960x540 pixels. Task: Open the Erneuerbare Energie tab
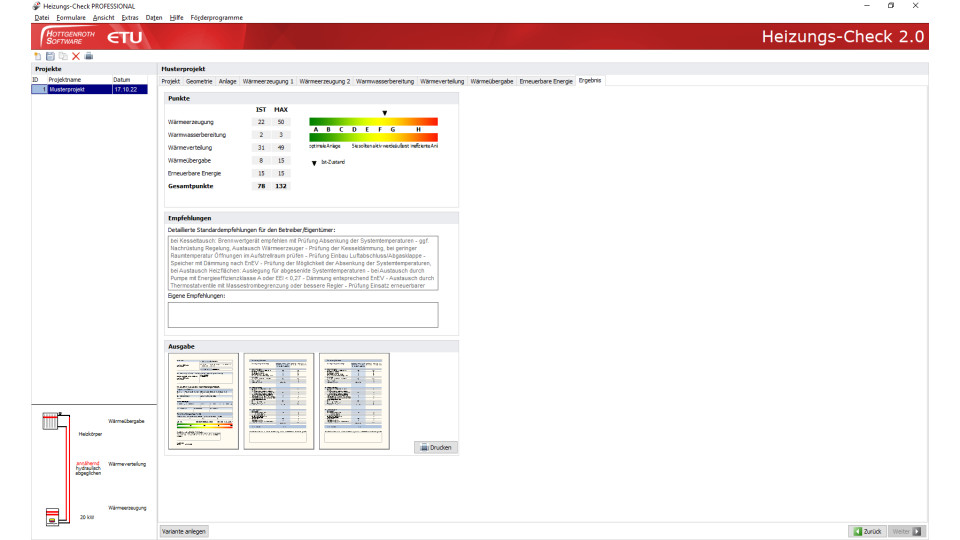click(546, 80)
